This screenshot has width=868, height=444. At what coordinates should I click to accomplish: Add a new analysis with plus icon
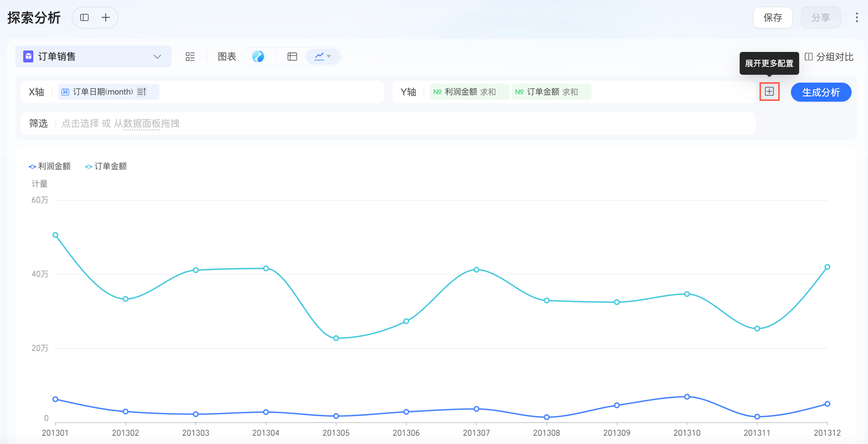point(106,18)
